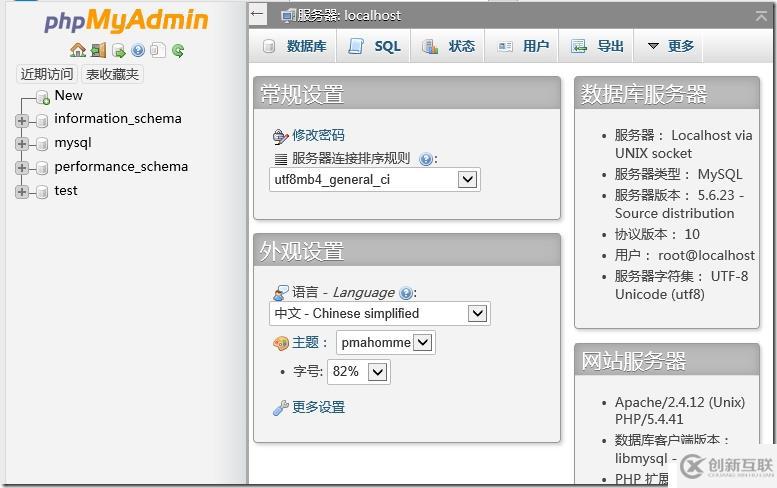Click the collation list icon

click(x=280, y=159)
